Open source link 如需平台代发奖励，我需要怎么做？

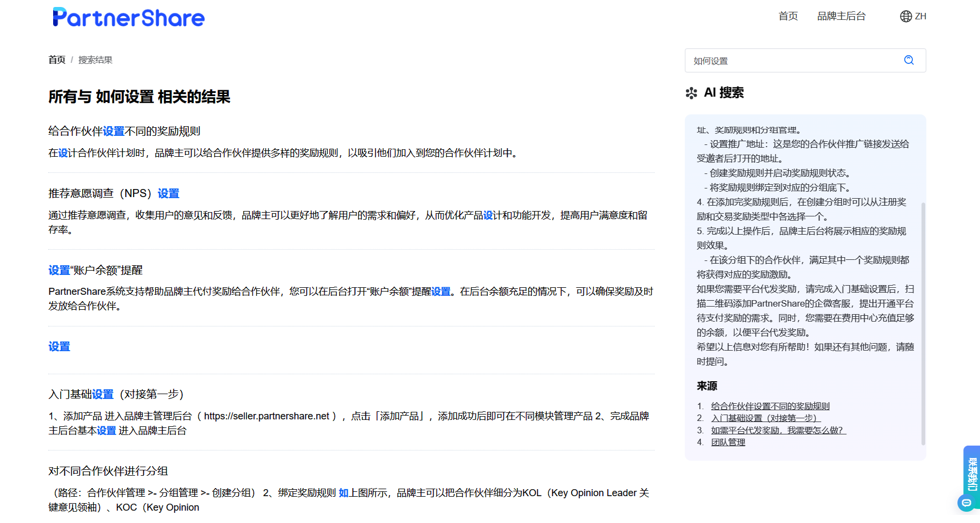tap(778, 430)
